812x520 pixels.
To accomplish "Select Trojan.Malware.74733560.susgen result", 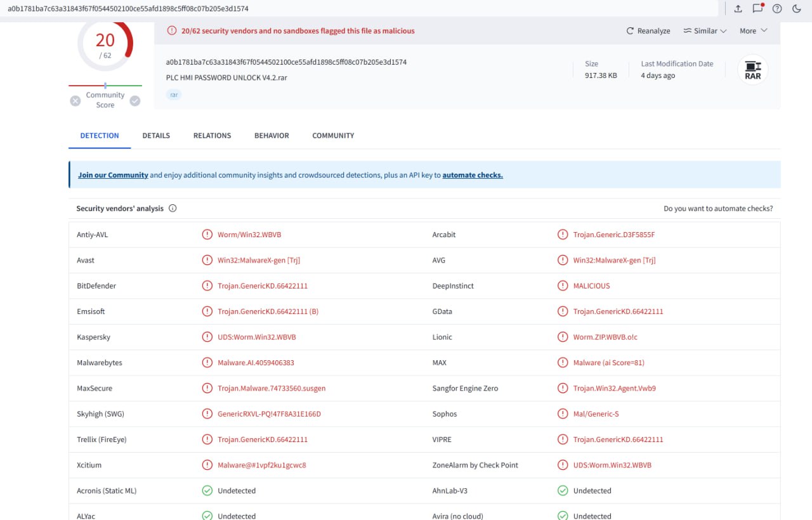I will 272,388.
